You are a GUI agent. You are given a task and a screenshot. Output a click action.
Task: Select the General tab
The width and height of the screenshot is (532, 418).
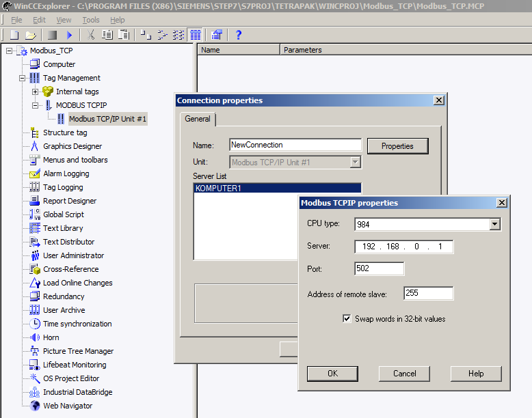coord(198,119)
